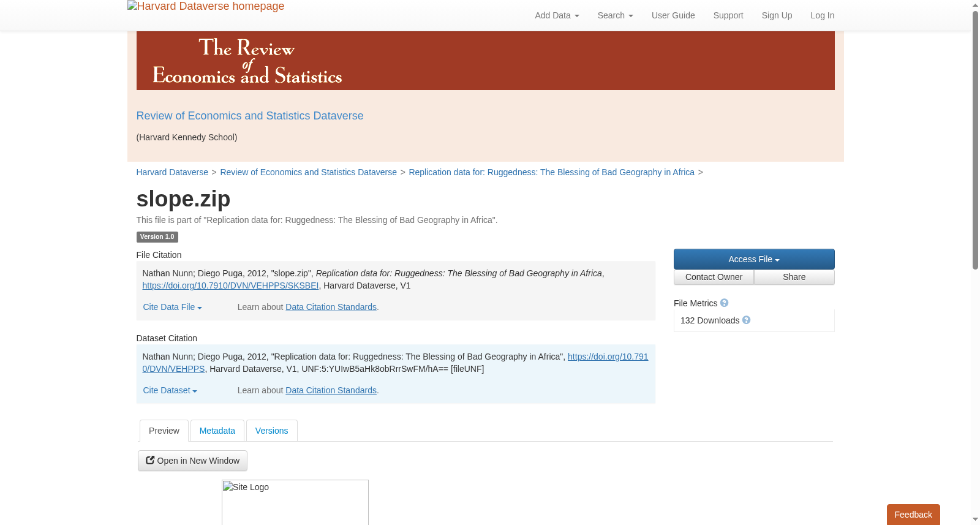
Task: Expand the Access File dropdown
Action: tap(754, 259)
